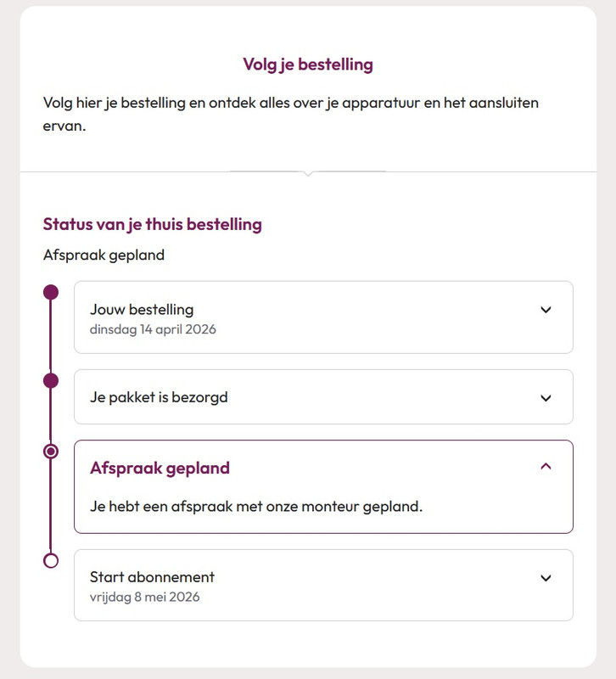Click the date vrijdag 8 mei 2026
Image resolution: width=616 pixels, height=679 pixels.
tap(144, 598)
